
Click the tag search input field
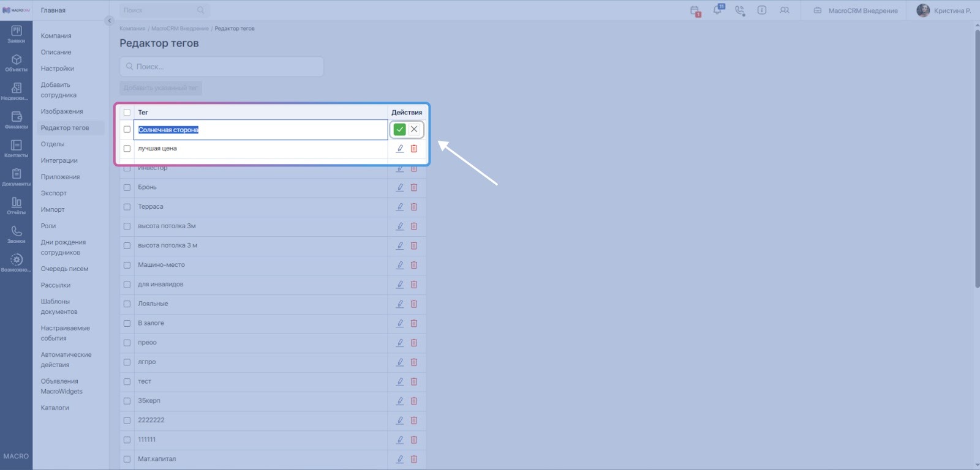[222, 67]
